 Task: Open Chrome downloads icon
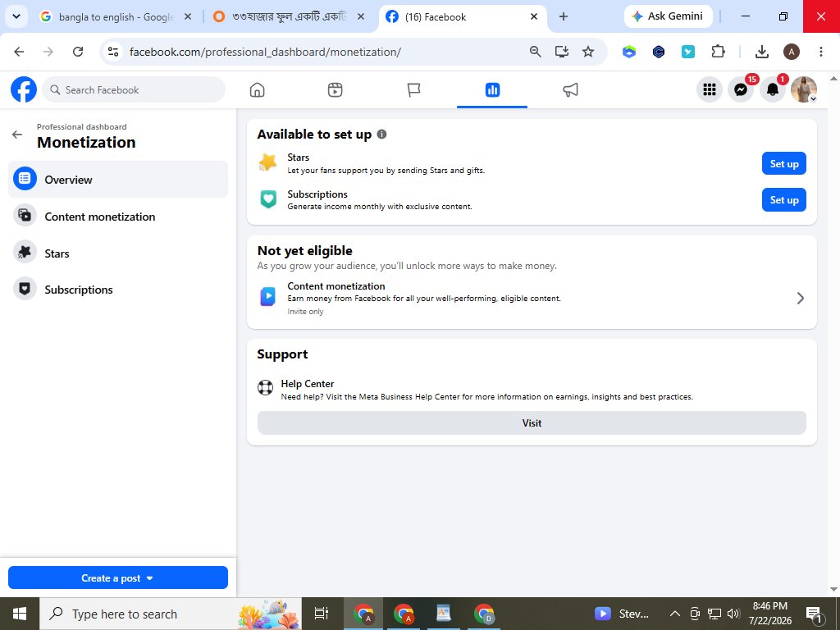click(762, 52)
